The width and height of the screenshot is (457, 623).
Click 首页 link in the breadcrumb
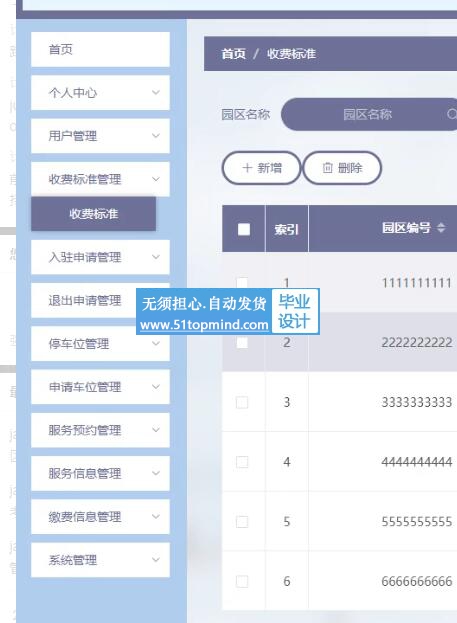coord(233,54)
